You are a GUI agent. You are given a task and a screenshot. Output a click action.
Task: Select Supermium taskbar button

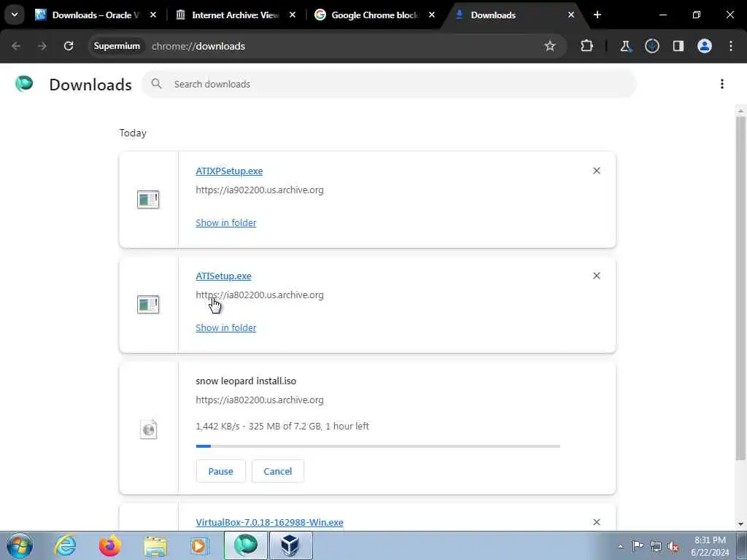tap(246, 545)
